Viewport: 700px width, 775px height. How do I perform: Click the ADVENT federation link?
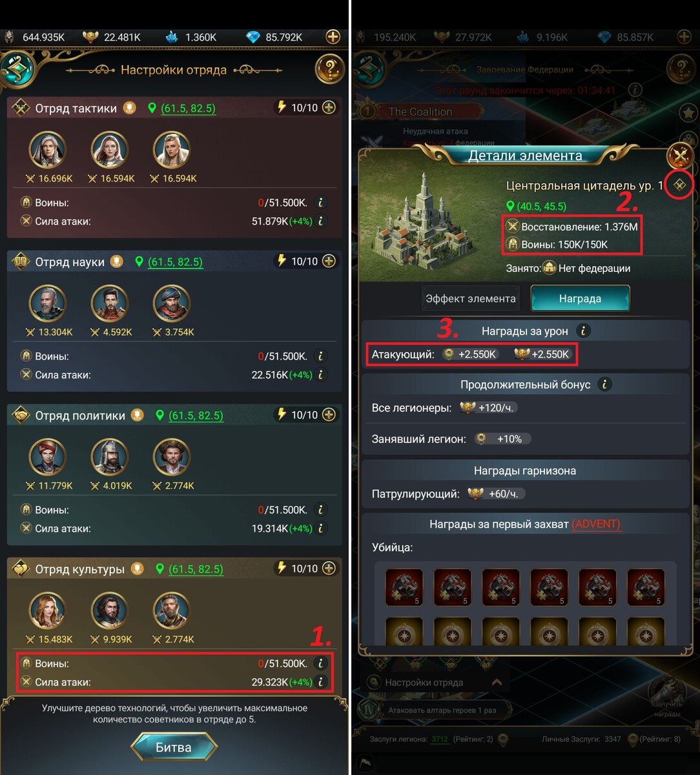(x=596, y=524)
